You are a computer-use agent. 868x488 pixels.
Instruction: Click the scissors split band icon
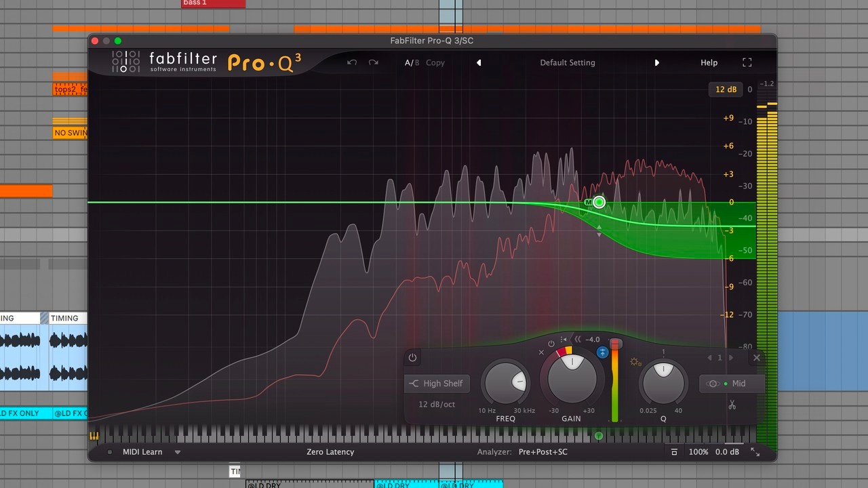pos(732,405)
